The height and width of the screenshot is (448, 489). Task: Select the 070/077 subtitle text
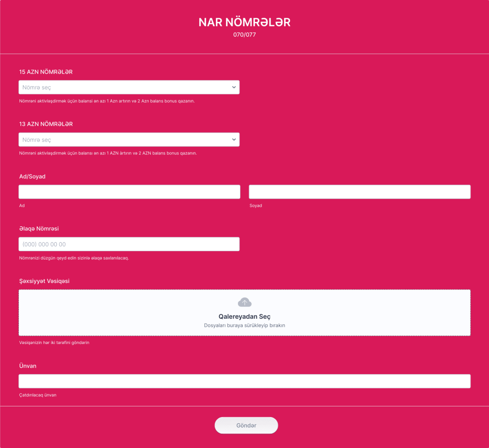[244, 35]
